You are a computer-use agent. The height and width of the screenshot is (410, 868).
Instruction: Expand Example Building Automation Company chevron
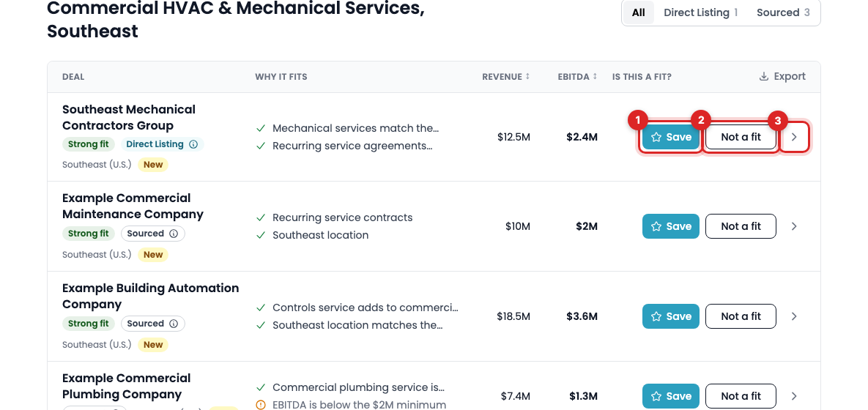coord(794,316)
